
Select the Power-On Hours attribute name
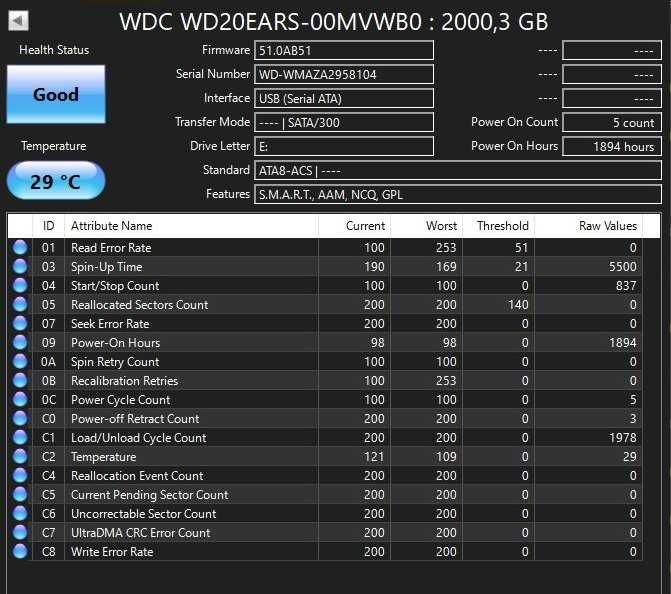[x=116, y=343]
